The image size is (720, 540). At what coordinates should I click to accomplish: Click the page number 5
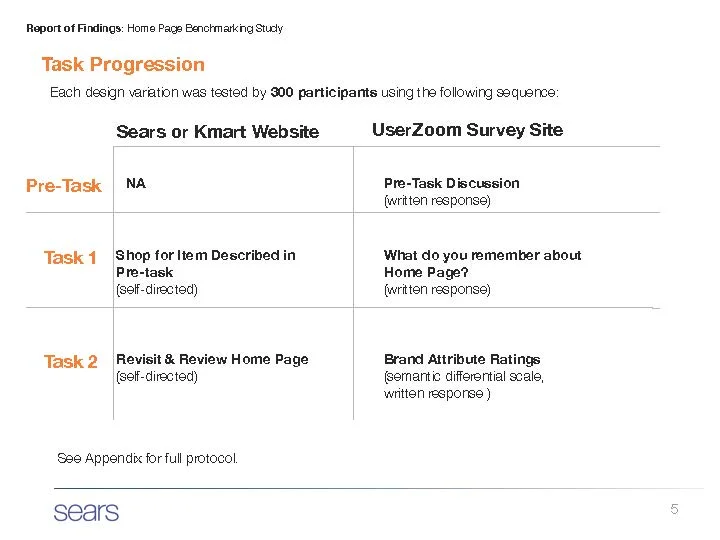click(x=674, y=509)
